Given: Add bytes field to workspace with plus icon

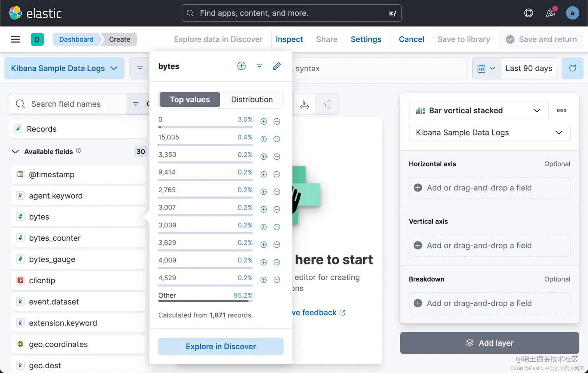Looking at the screenshot, I should tap(241, 66).
